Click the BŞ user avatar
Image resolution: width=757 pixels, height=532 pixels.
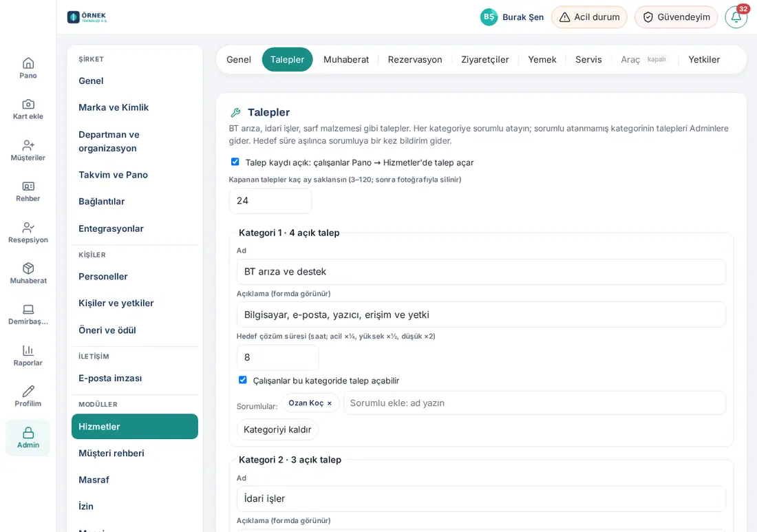[489, 17]
